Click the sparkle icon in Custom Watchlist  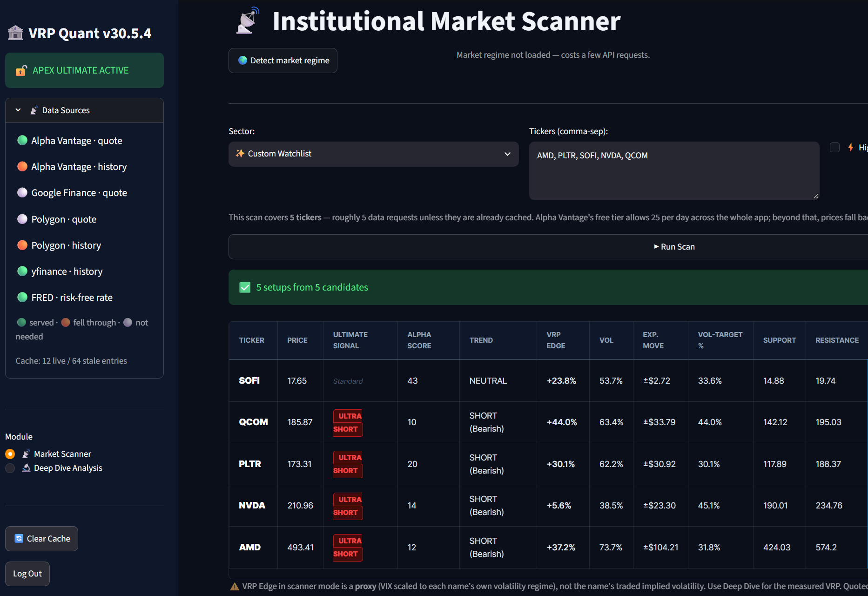pyautogui.click(x=240, y=153)
